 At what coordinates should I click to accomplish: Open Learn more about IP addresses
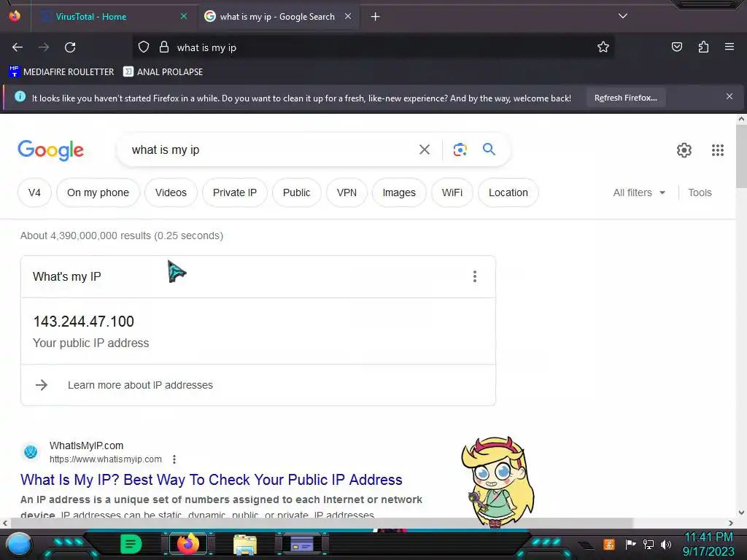pos(140,385)
